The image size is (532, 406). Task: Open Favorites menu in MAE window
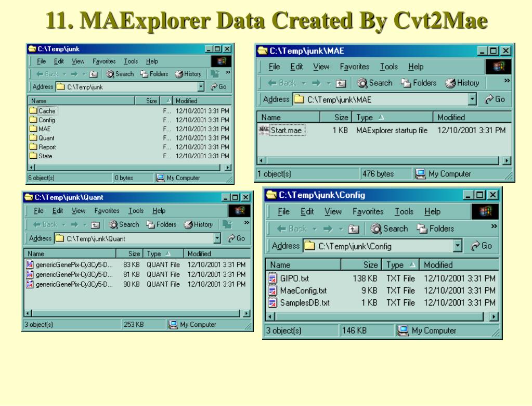coord(354,67)
